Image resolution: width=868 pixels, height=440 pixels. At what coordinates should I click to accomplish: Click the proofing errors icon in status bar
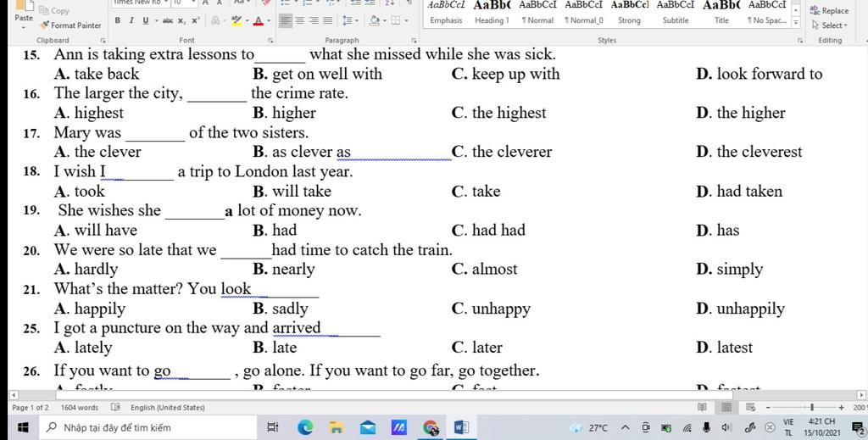(115, 407)
